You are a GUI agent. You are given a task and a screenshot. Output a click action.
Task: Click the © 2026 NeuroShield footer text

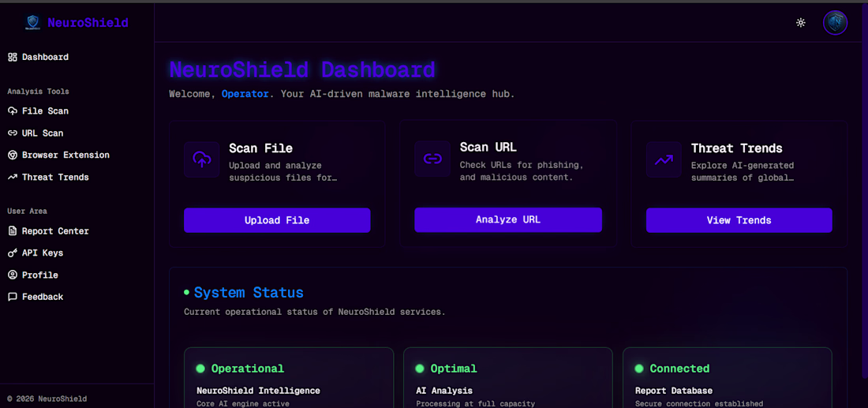click(x=47, y=399)
